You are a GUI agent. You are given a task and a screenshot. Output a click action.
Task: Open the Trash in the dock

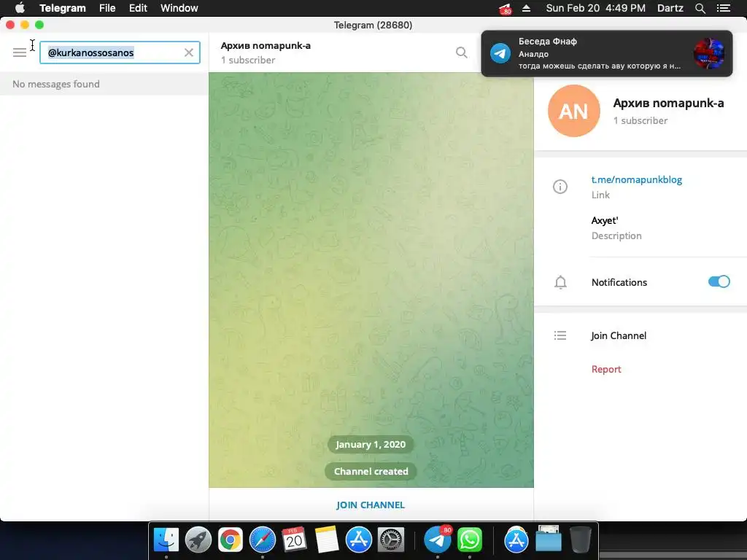point(580,540)
